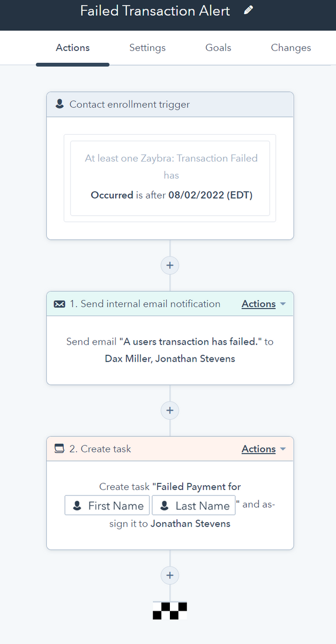Image resolution: width=336 pixels, height=644 pixels.
Task: Add an action between steps 1 and 2
Action: pos(170,410)
